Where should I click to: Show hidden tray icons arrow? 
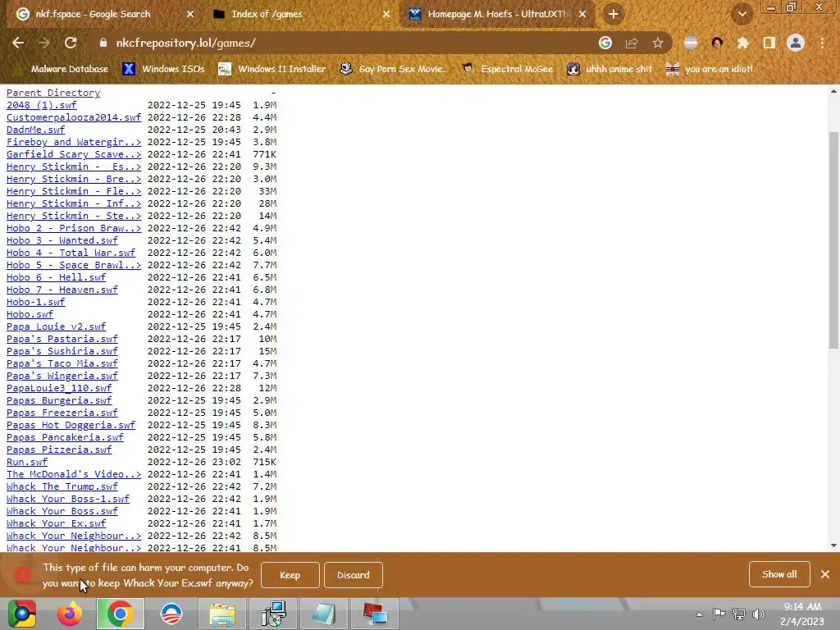(699, 614)
